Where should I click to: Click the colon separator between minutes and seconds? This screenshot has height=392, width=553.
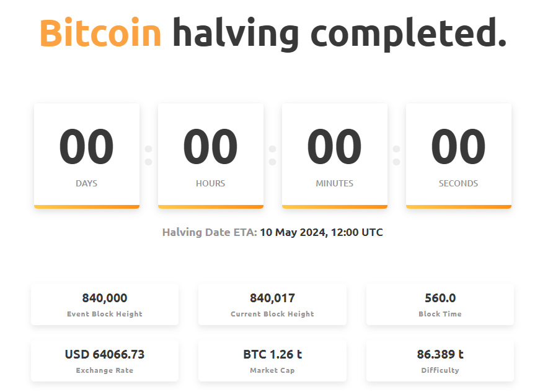(396, 155)
